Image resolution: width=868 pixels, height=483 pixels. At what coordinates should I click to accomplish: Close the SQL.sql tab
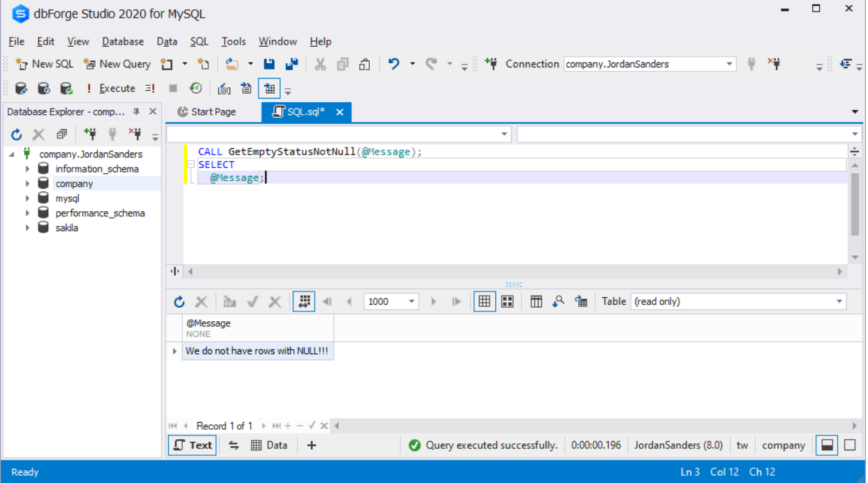pos(339,112)
